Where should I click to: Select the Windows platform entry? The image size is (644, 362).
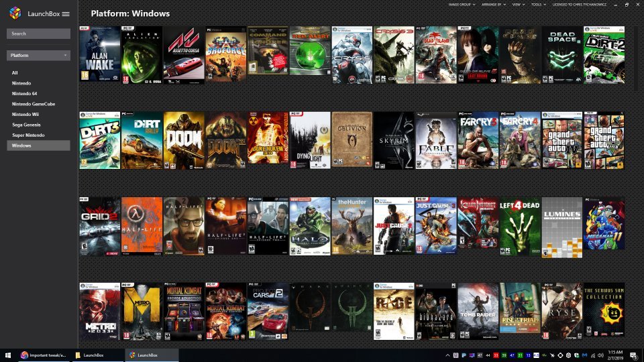(39, 145)
